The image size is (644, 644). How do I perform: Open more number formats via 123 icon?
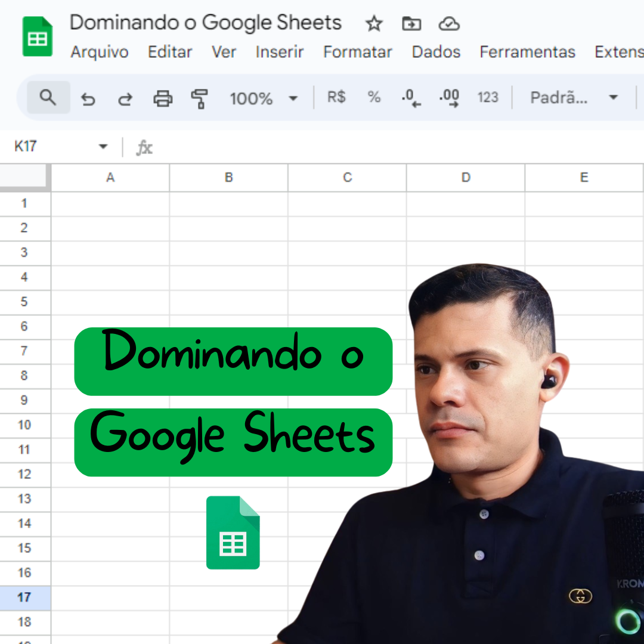[x=488, y=97]
